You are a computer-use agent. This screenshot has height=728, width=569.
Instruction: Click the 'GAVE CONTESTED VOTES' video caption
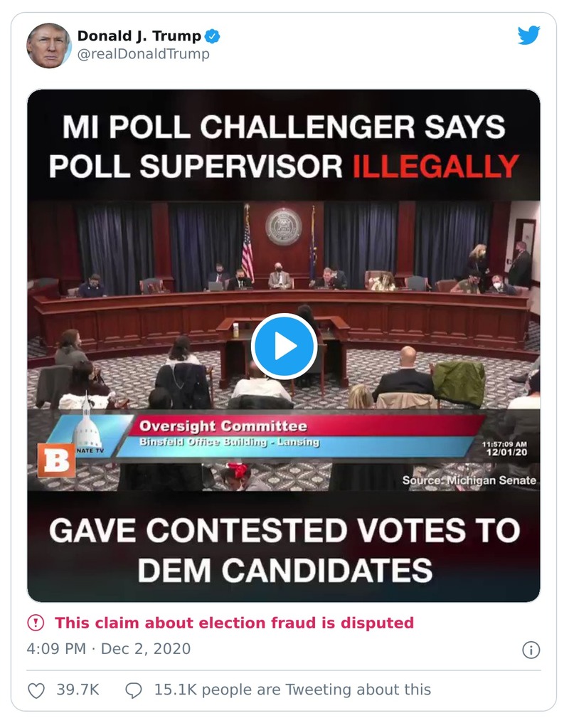click(x=284, y=530)
